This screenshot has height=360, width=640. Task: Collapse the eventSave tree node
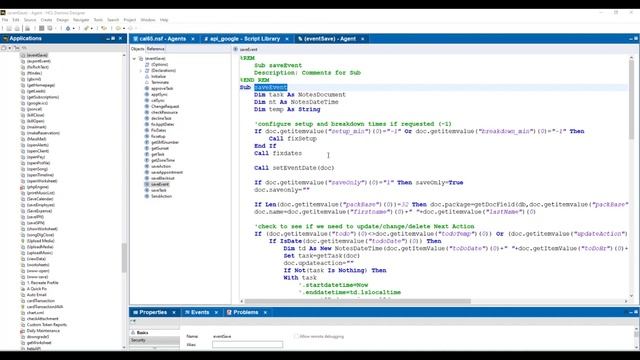134,59
